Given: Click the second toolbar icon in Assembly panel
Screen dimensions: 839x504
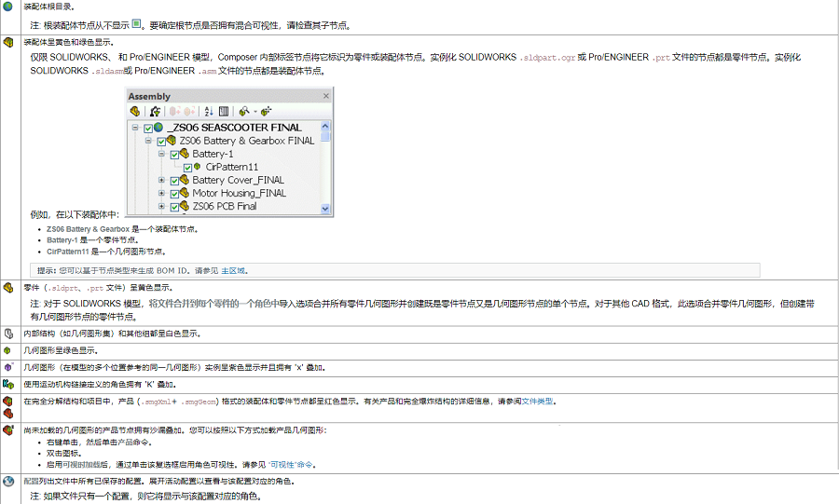Looking at the screenshot, I should [155, 111].
